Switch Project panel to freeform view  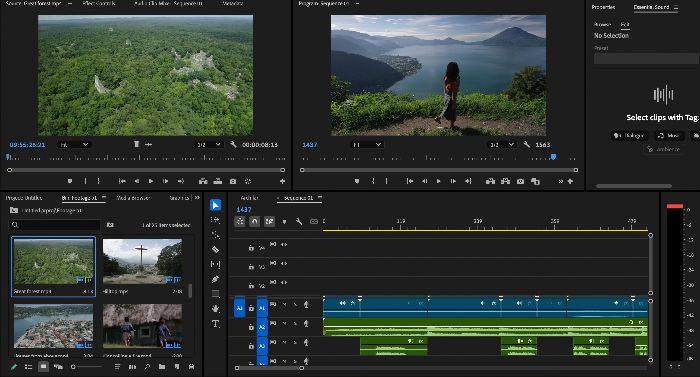[58, 367]
